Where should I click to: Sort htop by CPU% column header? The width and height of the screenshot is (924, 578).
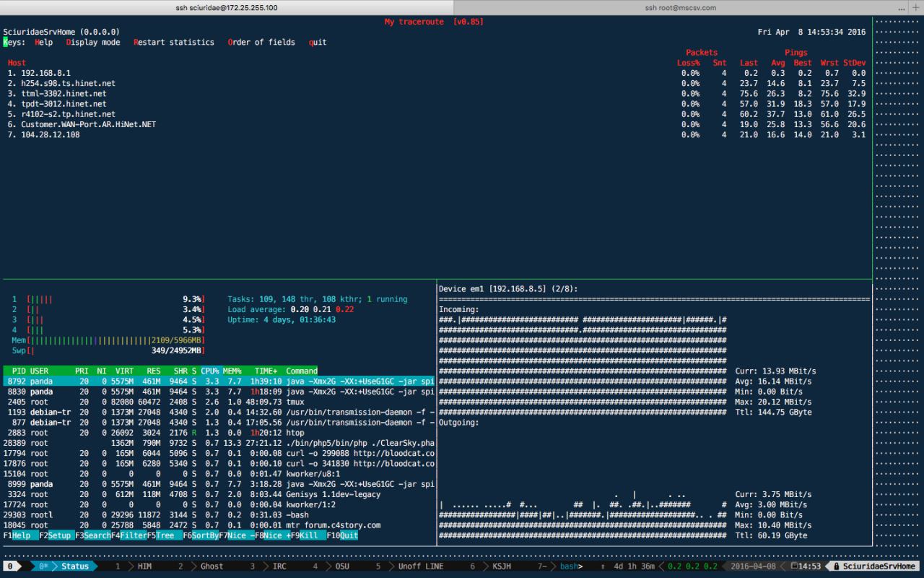tap(210, 371)
